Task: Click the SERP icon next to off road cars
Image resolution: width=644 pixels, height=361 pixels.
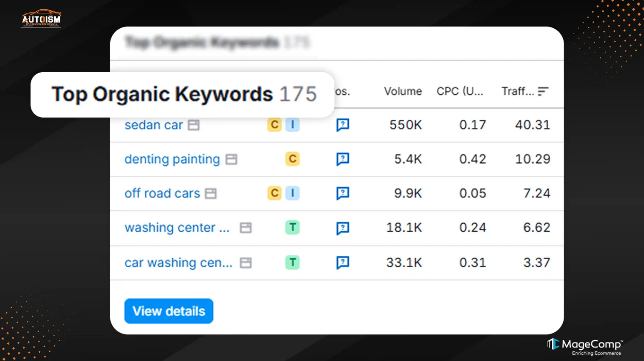Action: tap(210, 193)
